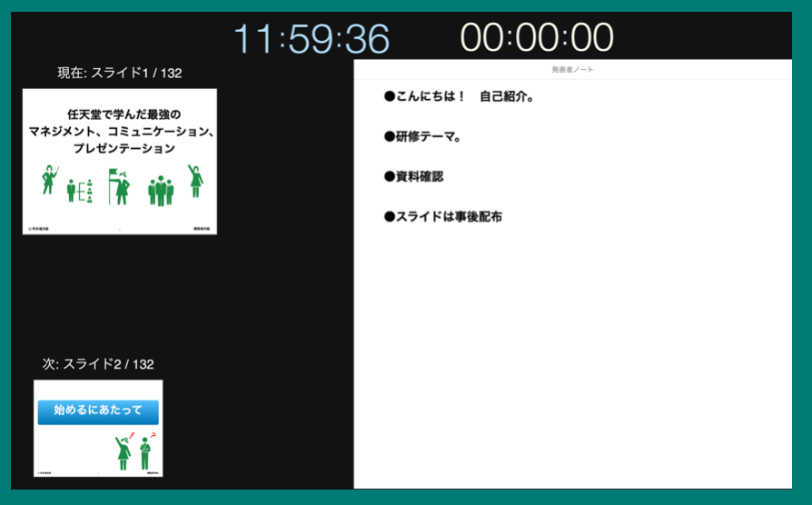This screenshot has height=505, width=812.
Task: Click the 発表者ノート header
Action: coord(572,69)
